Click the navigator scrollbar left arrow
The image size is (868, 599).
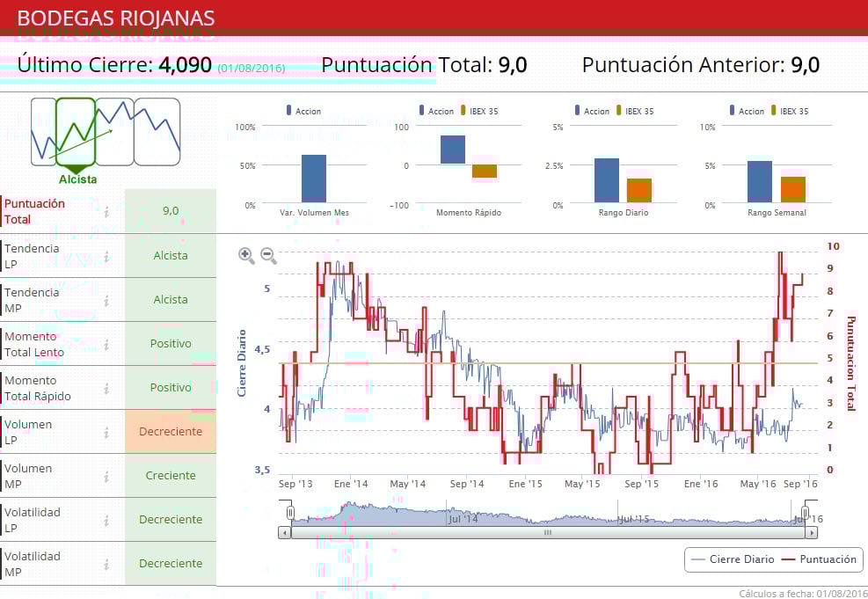[285, 532]
